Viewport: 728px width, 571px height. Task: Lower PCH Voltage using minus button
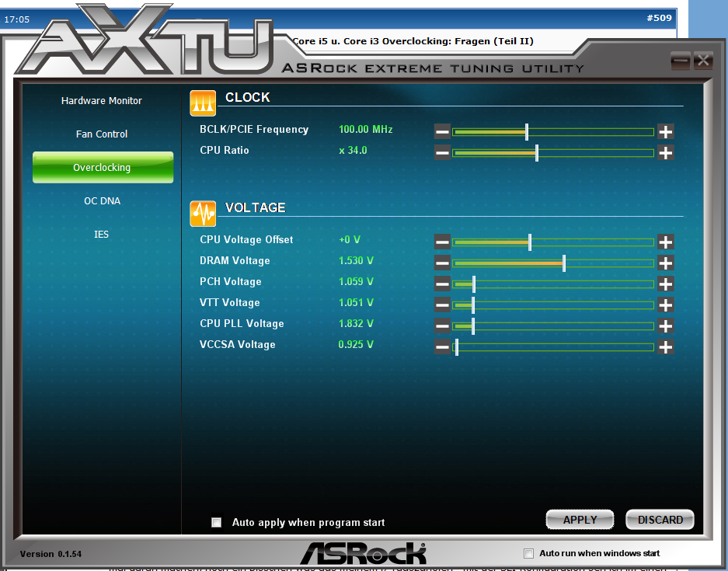click(x=442, y=284)
